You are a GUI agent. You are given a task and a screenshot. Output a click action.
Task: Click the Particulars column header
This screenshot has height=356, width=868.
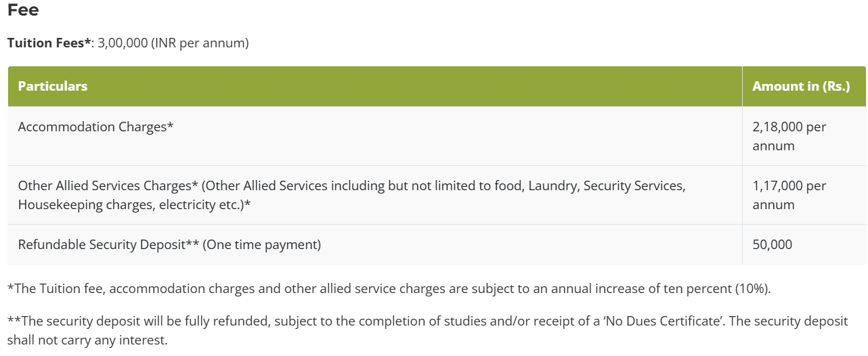point(53,87)
